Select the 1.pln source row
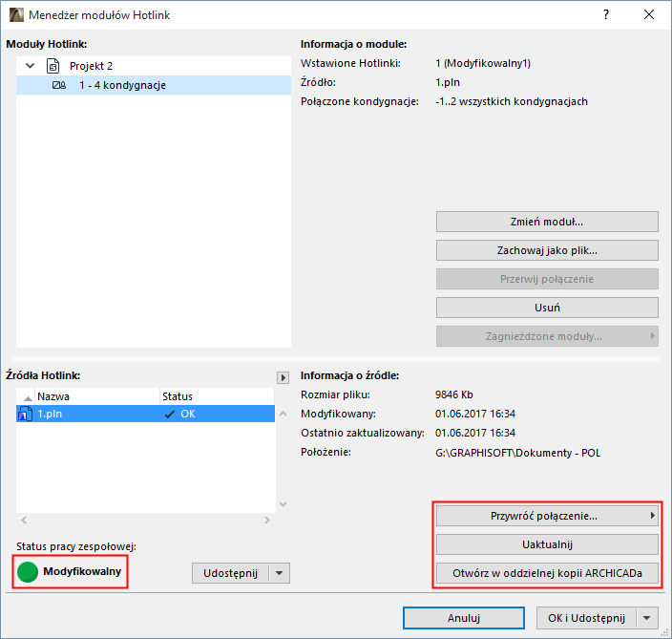Image resolution: width=672 pixels, height=639 pixels. coord(145,414)
